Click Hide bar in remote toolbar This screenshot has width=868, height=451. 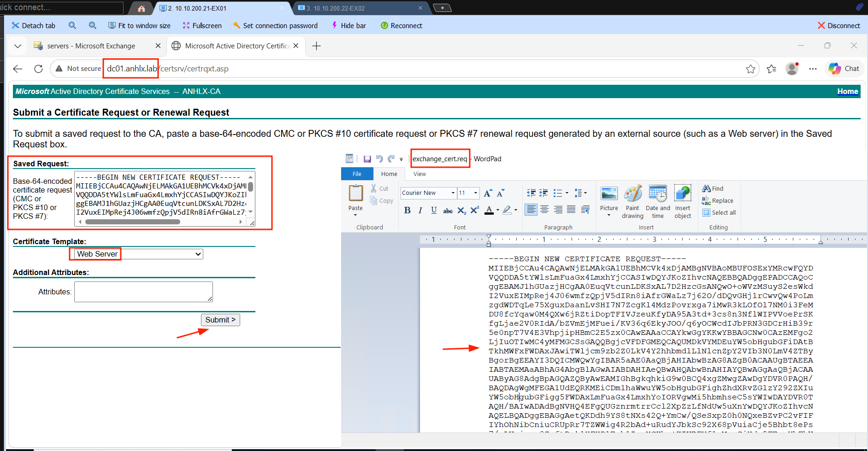pyautogui.click(x=349, y=25)
